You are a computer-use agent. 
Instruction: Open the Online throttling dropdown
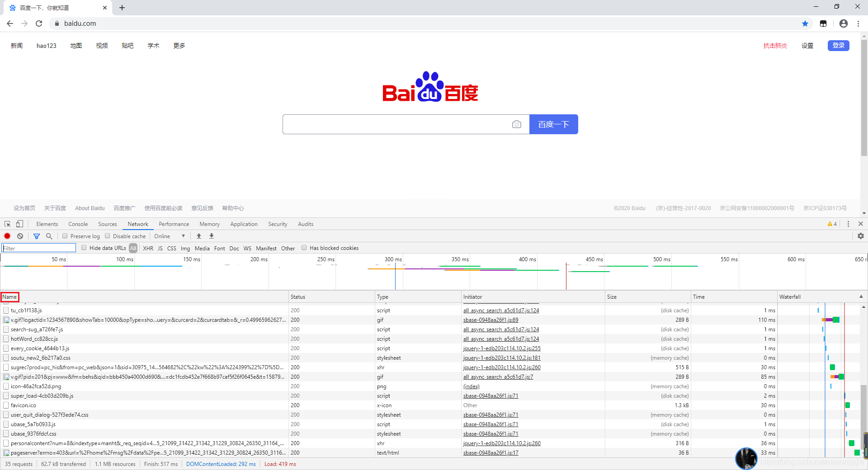[170, 236]
